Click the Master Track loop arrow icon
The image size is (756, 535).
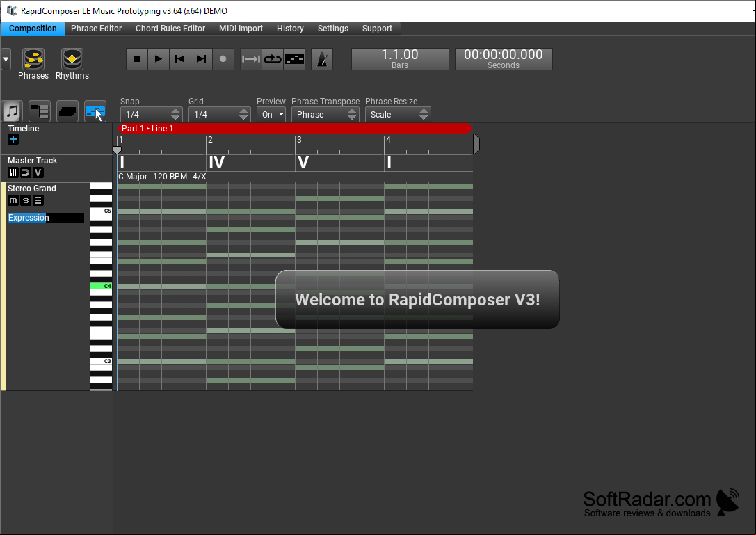pyautogui.click(x=26, y=173)
